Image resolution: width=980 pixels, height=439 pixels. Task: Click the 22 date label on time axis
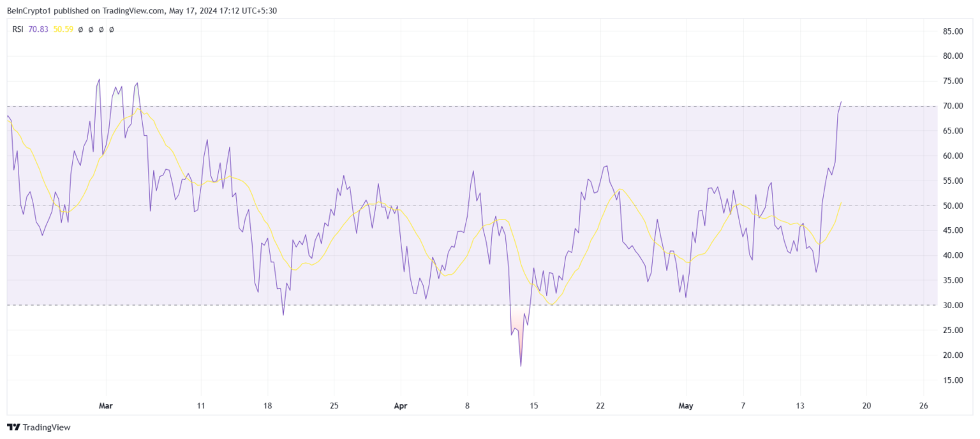(600, 405)
